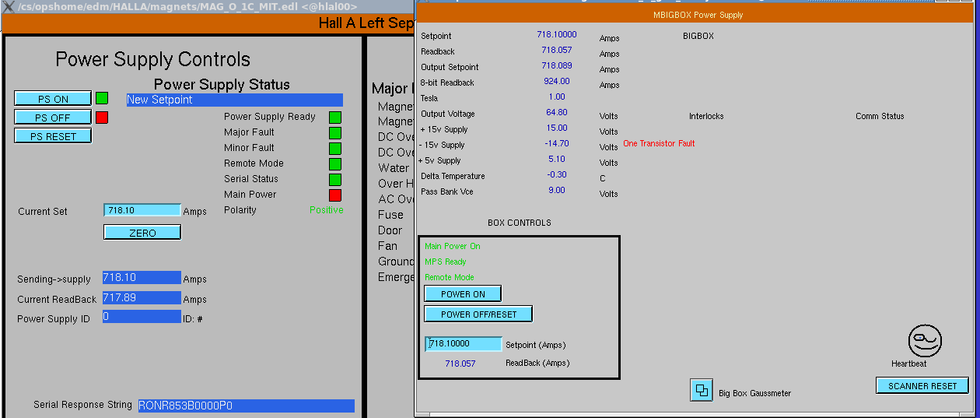Click the PS OFF button
The width and height of the screenshot is (980, 418).
[x=53, y=118]
